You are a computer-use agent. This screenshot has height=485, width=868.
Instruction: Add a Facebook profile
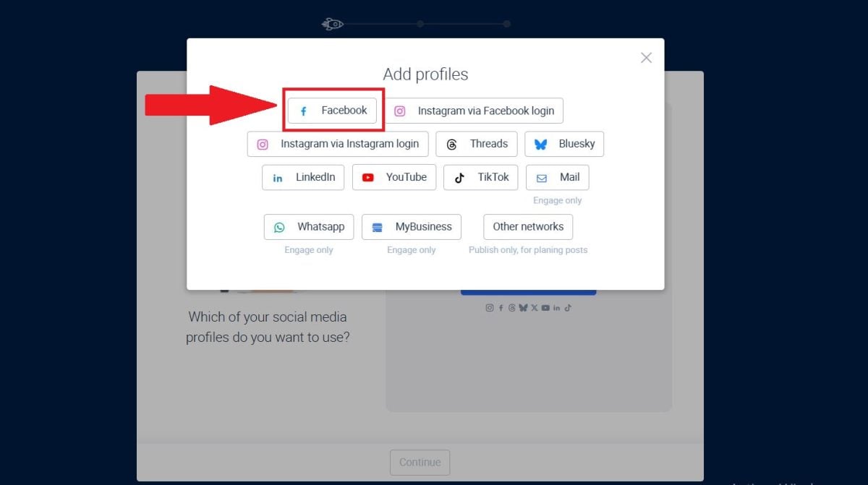click(332, 111)
